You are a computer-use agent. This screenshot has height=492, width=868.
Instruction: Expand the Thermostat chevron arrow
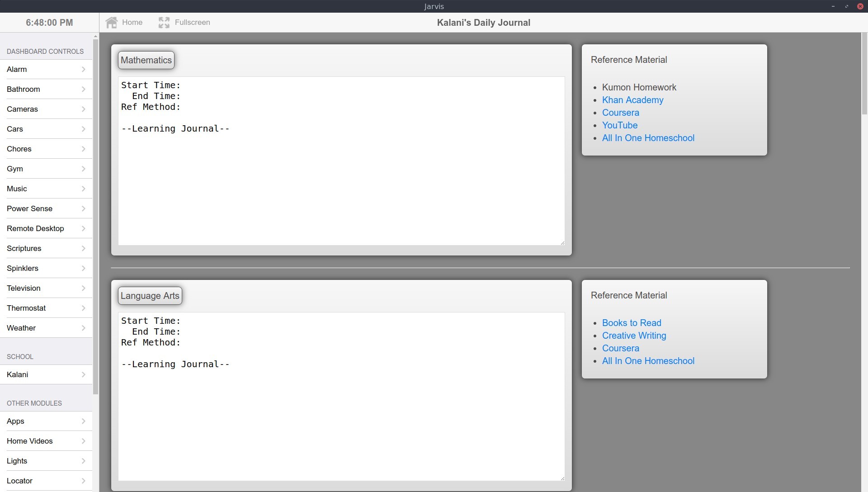click(84, 308)
